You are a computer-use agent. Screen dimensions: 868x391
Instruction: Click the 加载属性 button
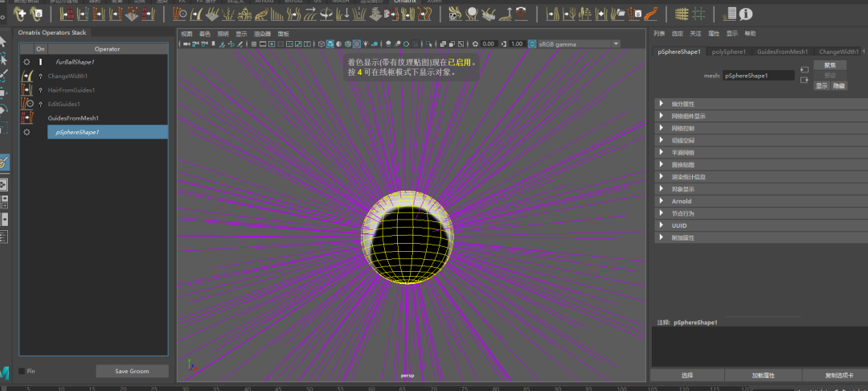point(763,376)
